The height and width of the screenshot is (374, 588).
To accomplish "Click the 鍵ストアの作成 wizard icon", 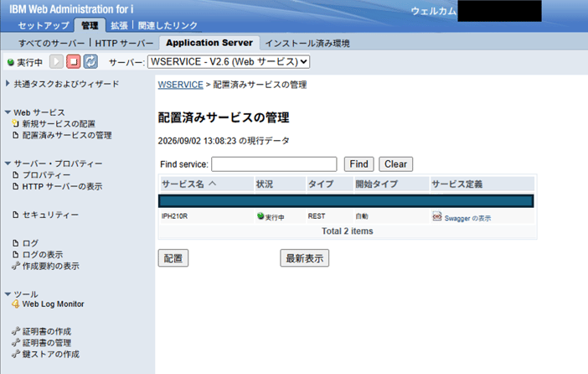I will [15, 354].
